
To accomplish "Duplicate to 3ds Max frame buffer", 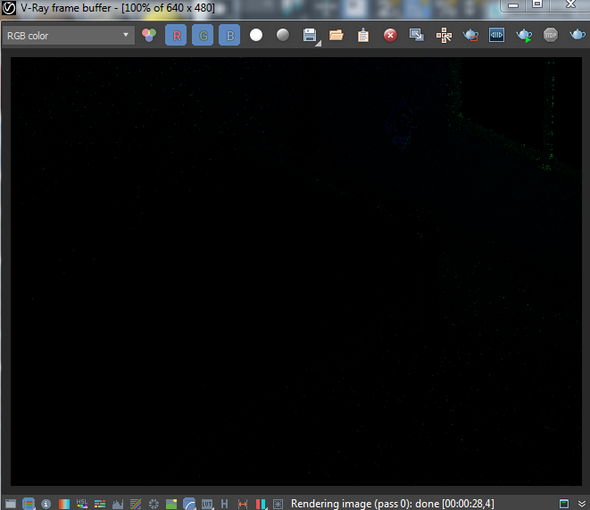I will 417,35.
